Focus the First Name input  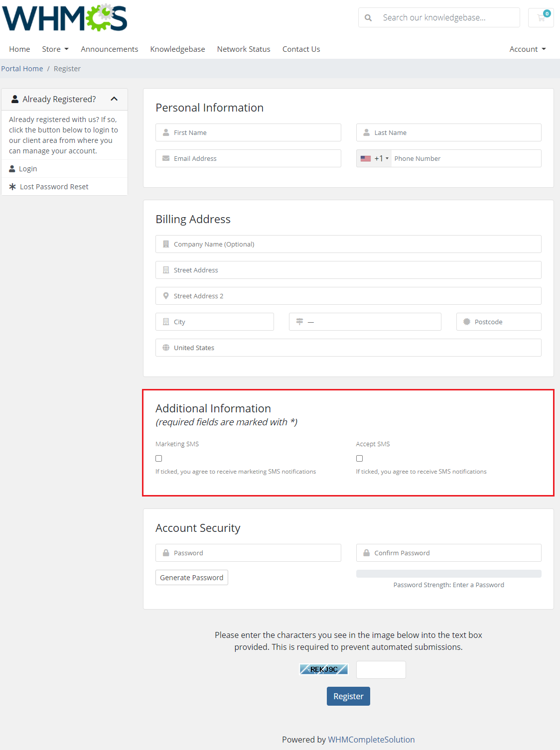[x=248, y=132]
